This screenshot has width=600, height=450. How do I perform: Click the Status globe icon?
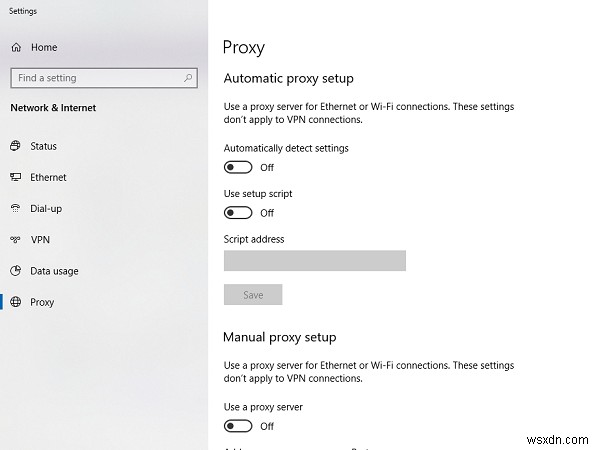point(16,146)
